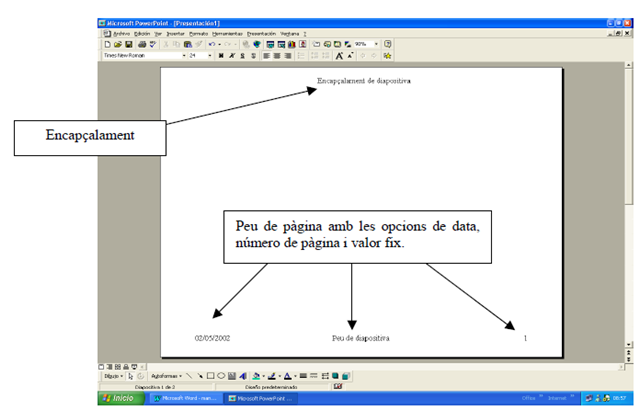Click the slide header text 'Encapçalament de diapositiva'

[364, 81]
